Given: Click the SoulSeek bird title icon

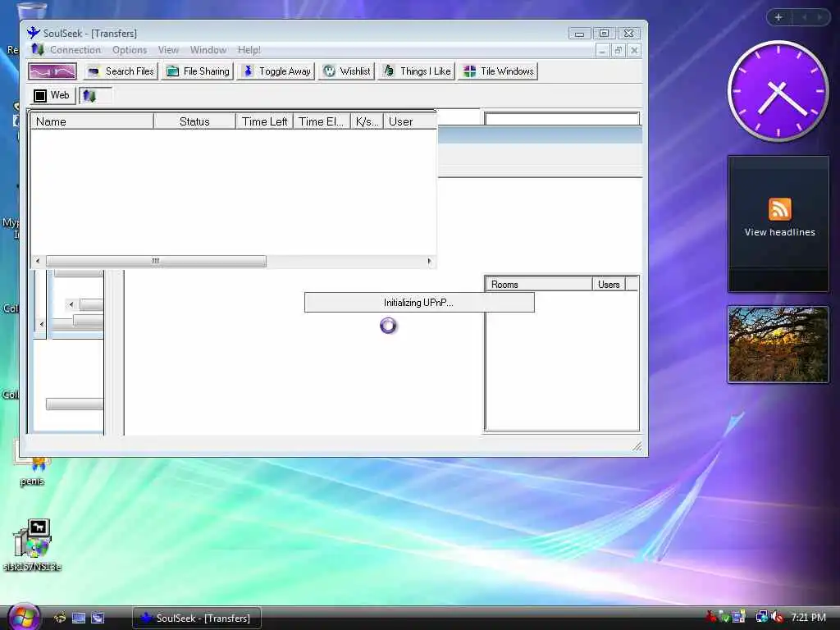Looking at the screenshot, I should (x=33, y=33).
